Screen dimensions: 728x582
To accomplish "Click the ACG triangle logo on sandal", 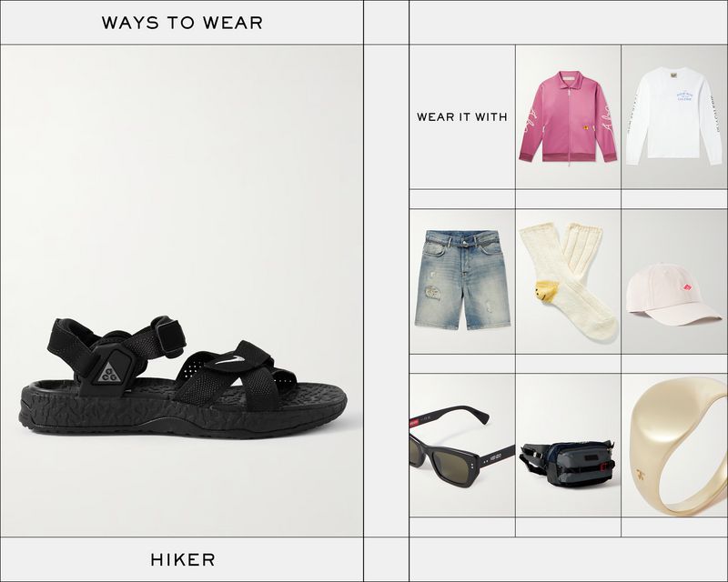I will pyautogui.click(x=108, y=372).
